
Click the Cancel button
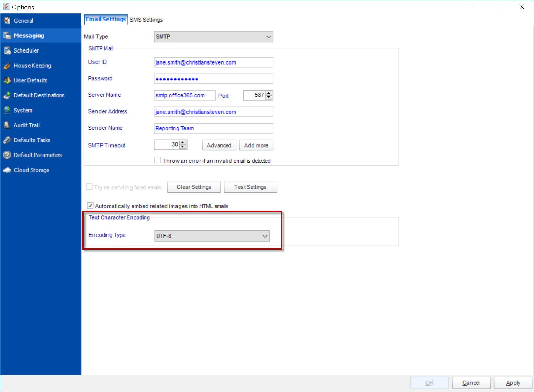coord(471,383)
